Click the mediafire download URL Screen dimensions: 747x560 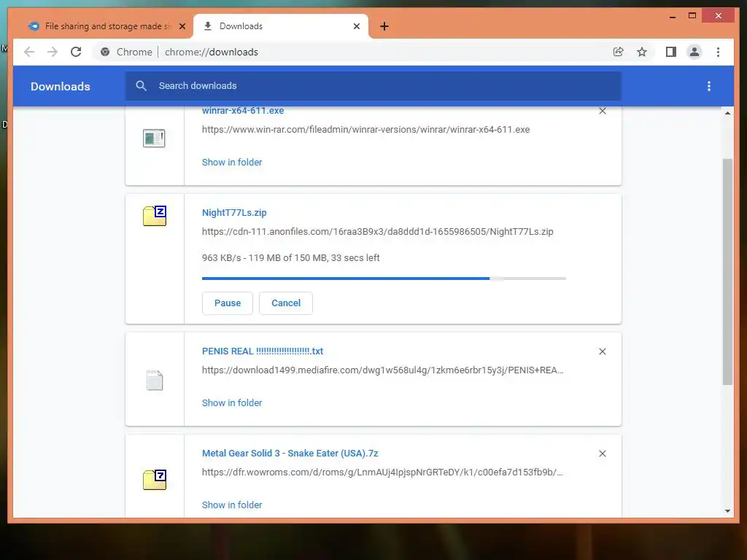[x=382, y=370]
